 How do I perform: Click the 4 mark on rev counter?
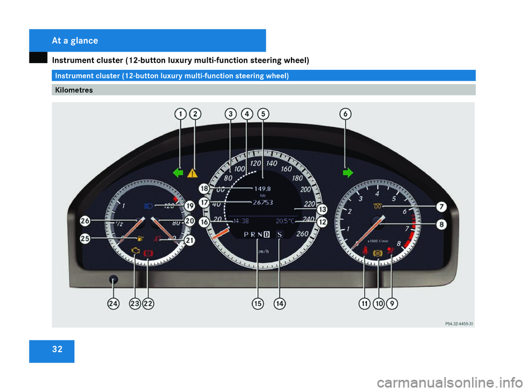377,194
